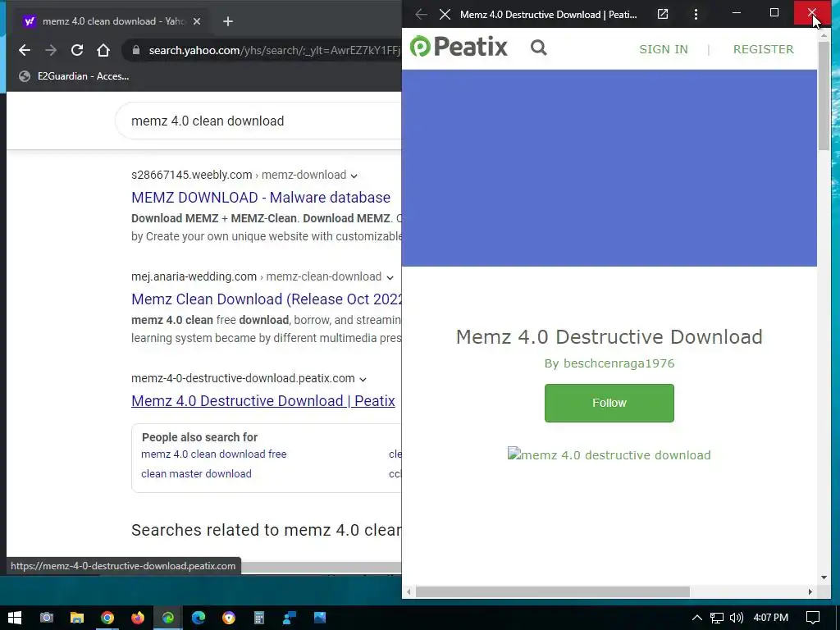840x630 pixels.
Task: Click the memz 4.0 destructive download image
Action: coord(609,454)
